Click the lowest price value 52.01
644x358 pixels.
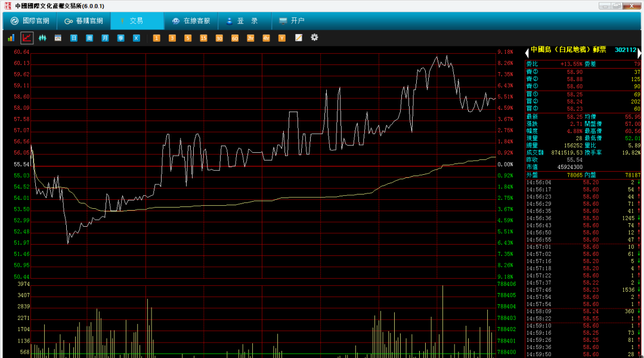[x=633, y=138]
